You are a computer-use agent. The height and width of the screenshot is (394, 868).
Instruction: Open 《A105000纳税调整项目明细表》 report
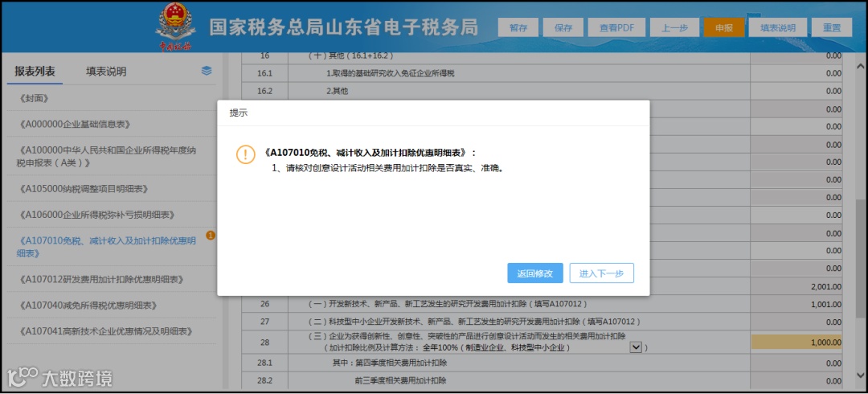[83, 189]
